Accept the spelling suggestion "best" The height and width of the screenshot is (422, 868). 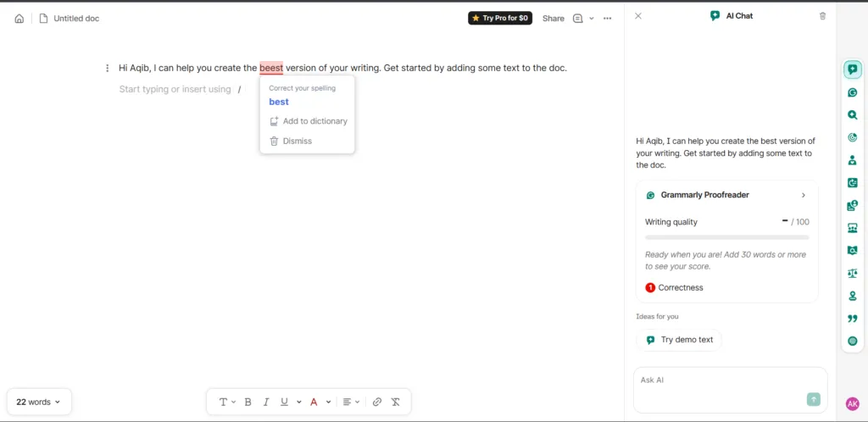279,102
